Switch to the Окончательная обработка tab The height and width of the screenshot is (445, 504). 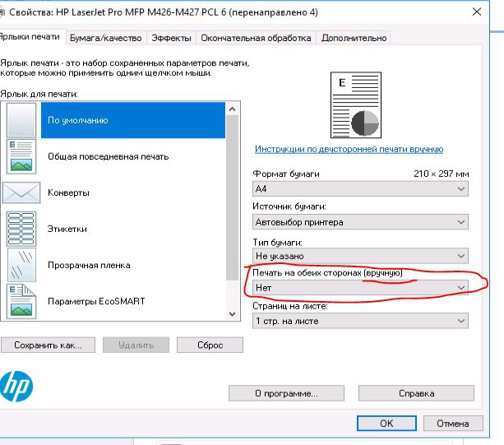coord(256,38)
